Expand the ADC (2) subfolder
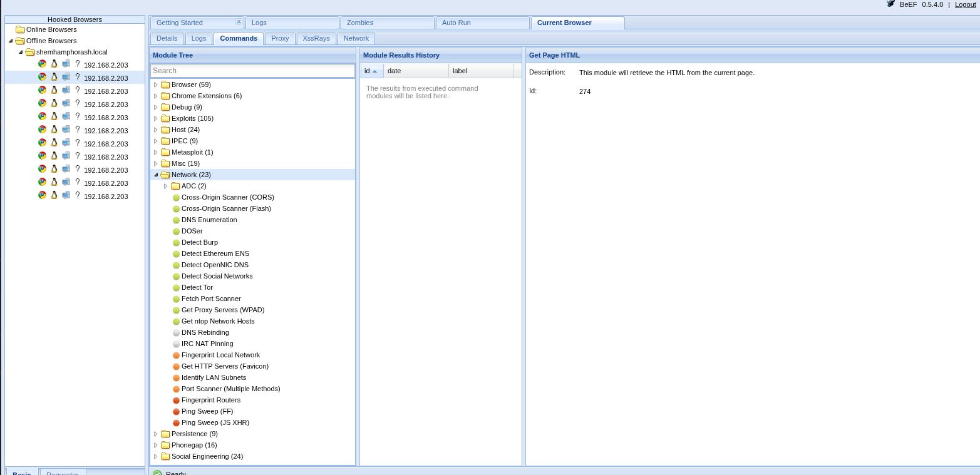 click(166, 186)
